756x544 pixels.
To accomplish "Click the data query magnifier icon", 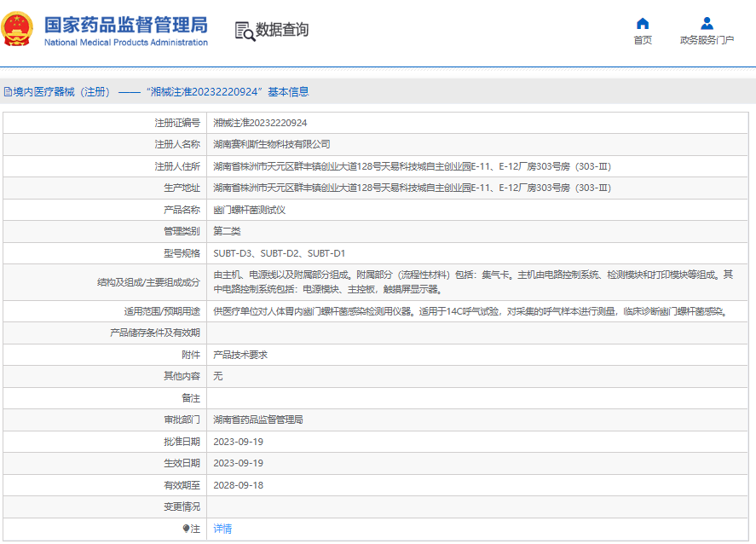I will pyautogui.click(x=245, y=32).
